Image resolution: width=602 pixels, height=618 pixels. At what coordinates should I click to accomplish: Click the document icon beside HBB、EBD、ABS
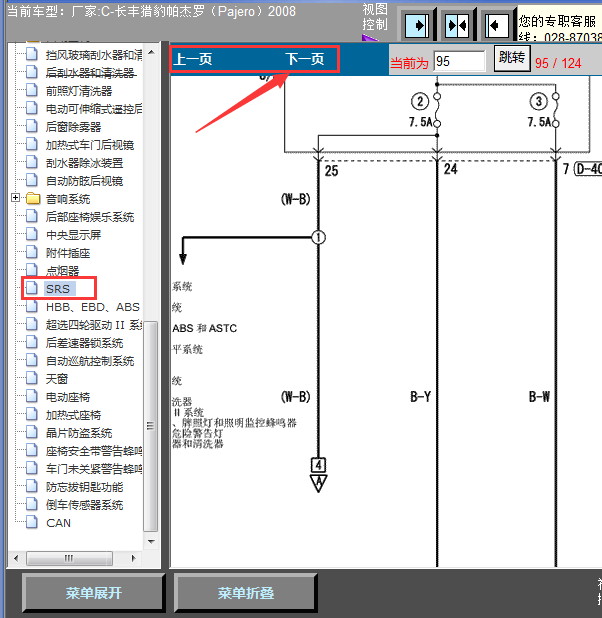tap(32, 306)
